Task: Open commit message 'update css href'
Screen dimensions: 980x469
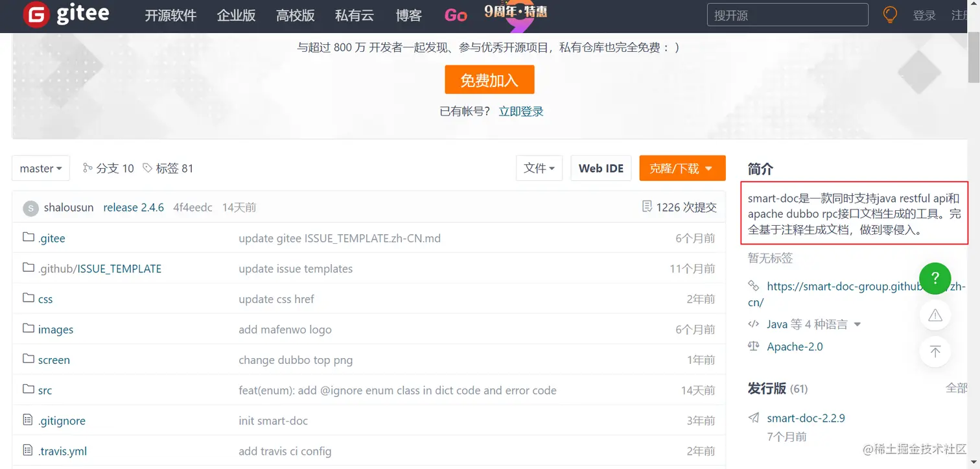Action: 276,299
